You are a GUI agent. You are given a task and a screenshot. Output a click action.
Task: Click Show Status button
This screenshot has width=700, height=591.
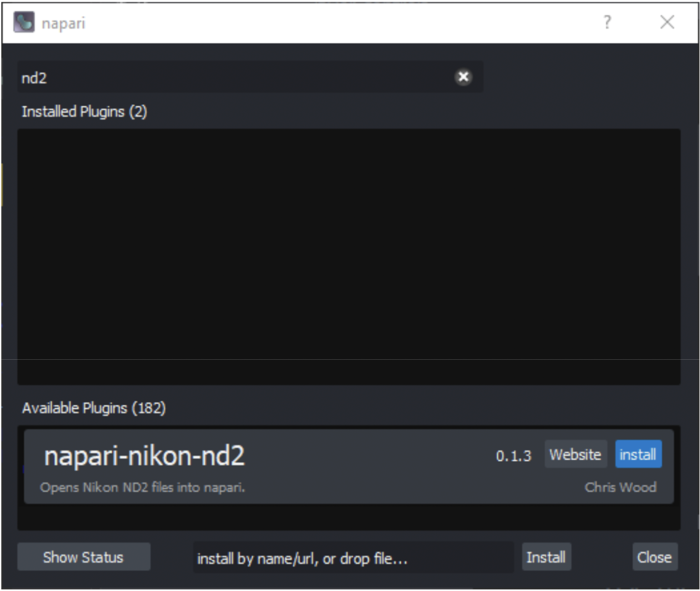pos(84,557)
